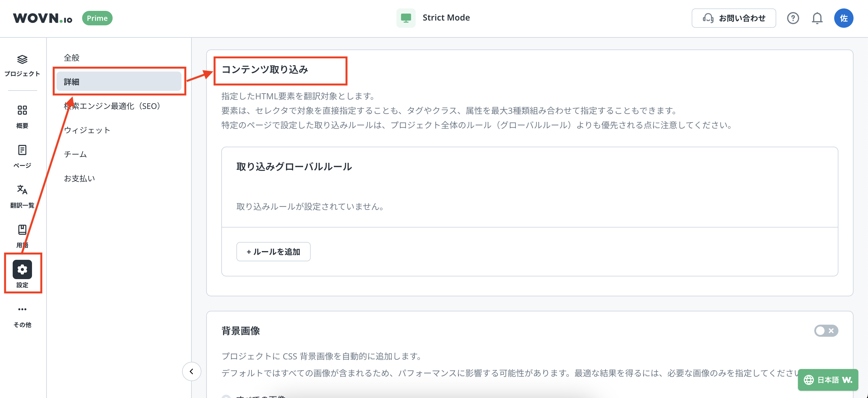Select 検索エンジン最適化（SEO） menu item

click(113, 106)
